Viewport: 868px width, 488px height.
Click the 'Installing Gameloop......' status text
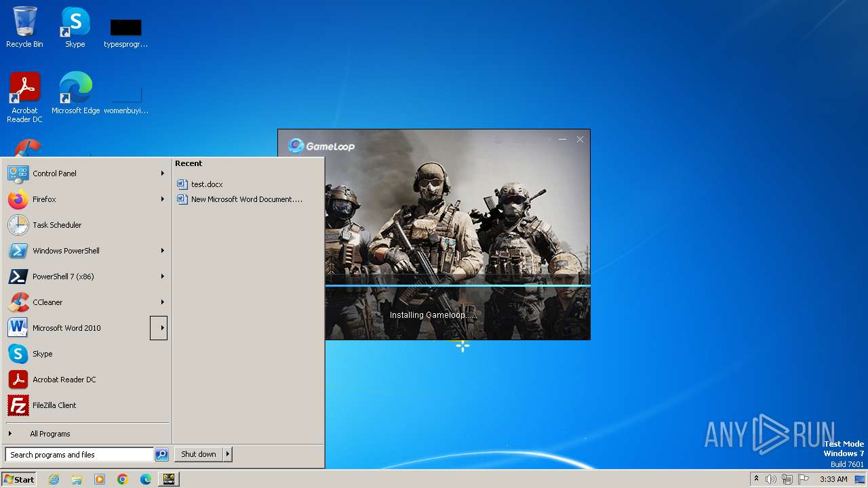point(433,315)
